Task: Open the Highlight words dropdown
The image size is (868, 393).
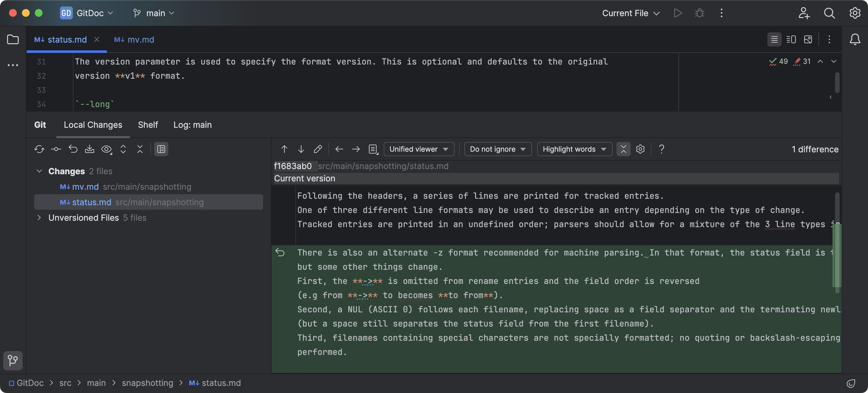Action: click(575, 149)
